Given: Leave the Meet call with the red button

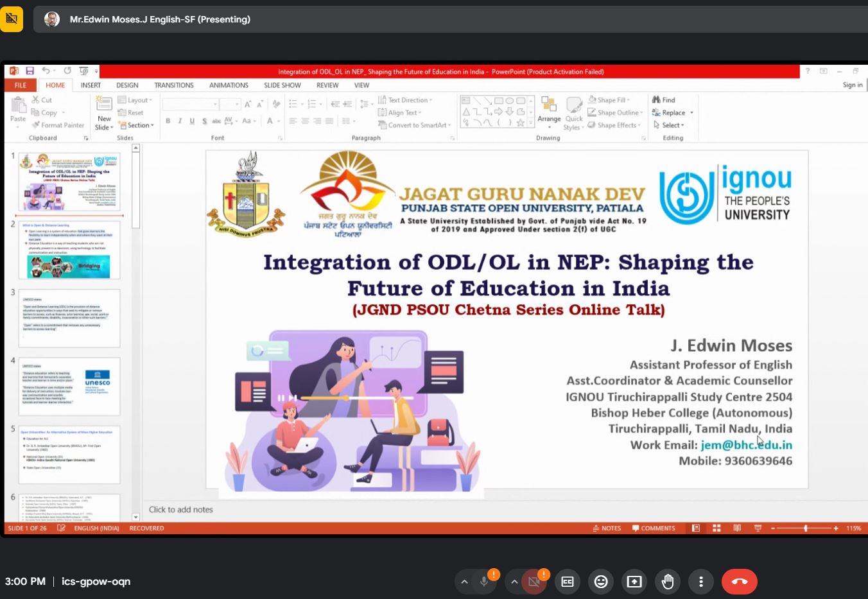Looking at the screenshot, I should tap(740, 582).
